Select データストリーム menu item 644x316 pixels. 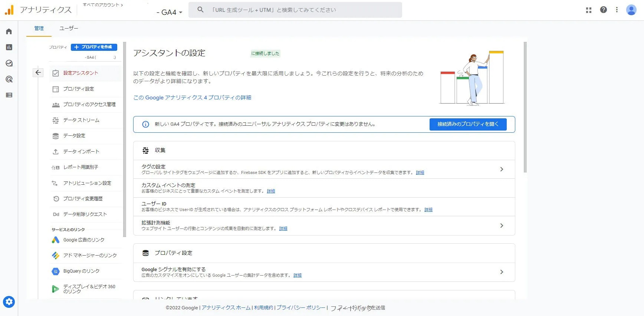(81, 120)
